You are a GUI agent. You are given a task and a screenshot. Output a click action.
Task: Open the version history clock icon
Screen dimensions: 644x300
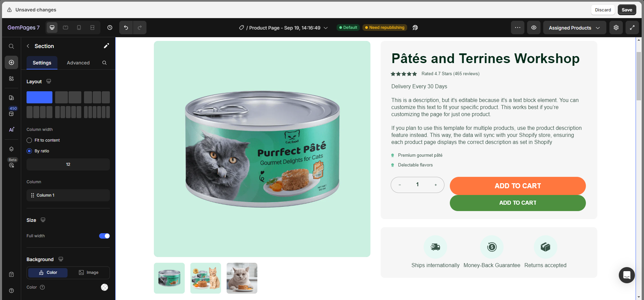click(x=110, y=28)
